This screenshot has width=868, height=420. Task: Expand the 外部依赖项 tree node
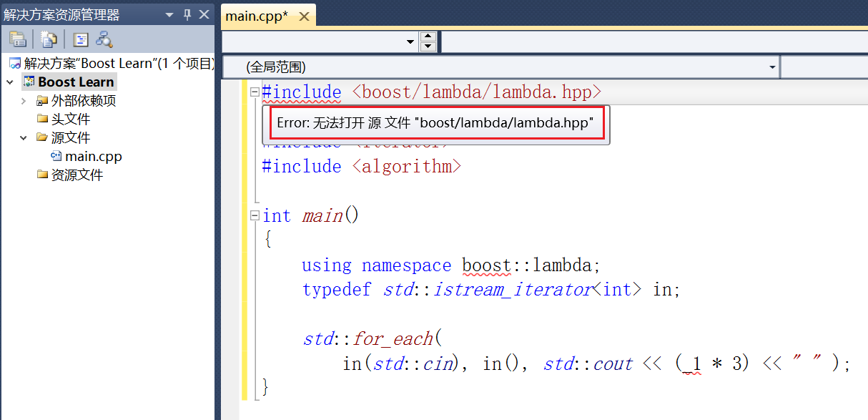tap(22, 100)
